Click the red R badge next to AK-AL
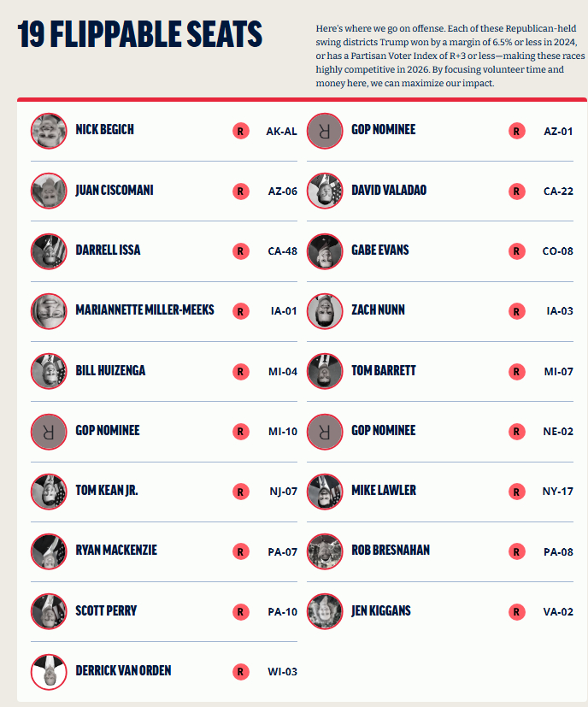The height and width of the screenshot is (707, 588). [241, 131]
